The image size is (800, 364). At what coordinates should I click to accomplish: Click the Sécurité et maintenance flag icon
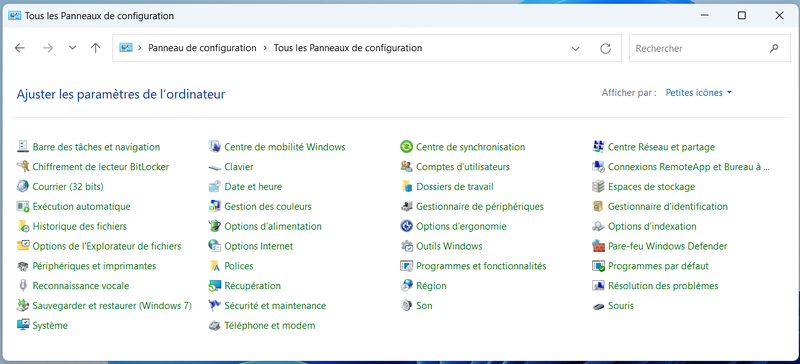pyautogui.click(x=215, y=306)
